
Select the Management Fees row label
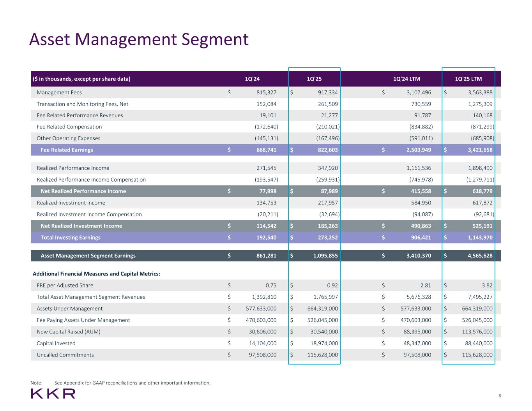click(x=59, y=93)
